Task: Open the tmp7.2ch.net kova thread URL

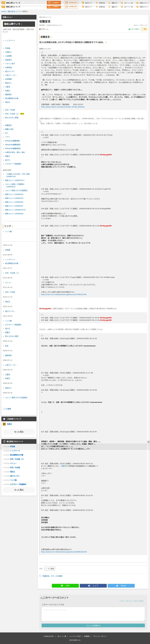Action: (x=64, y=295)
